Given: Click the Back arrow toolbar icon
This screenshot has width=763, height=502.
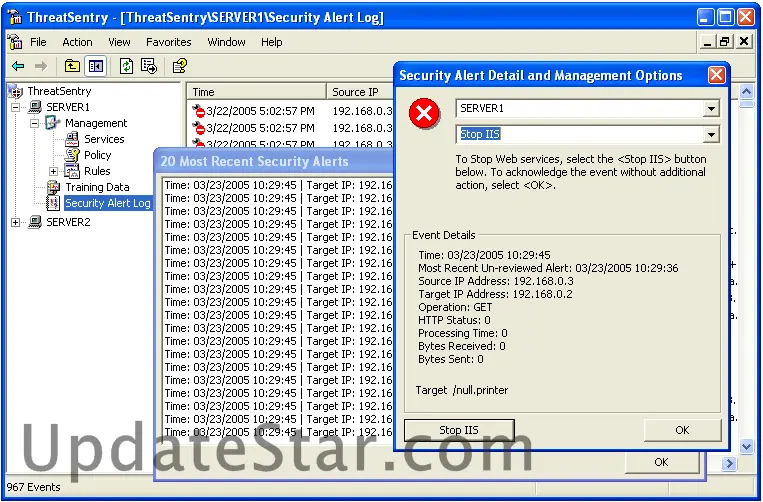Looking at the screenshot, I should [18, 66].
